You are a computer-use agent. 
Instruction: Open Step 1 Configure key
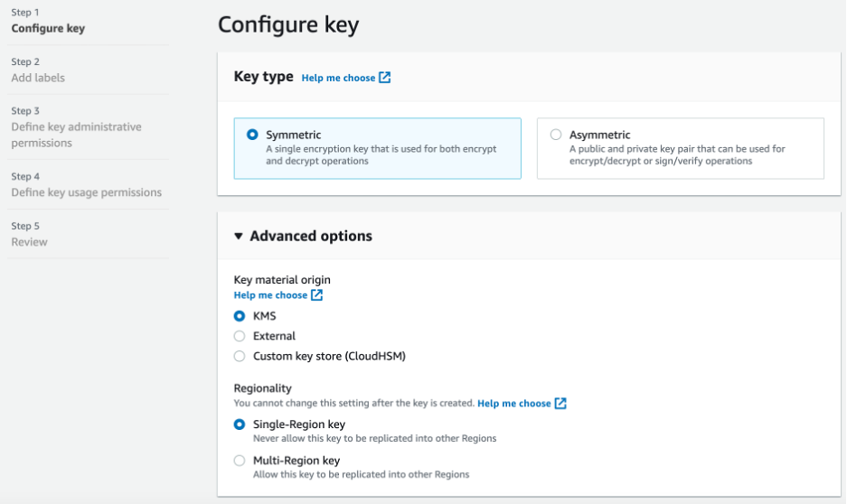(x=48, y=28)
